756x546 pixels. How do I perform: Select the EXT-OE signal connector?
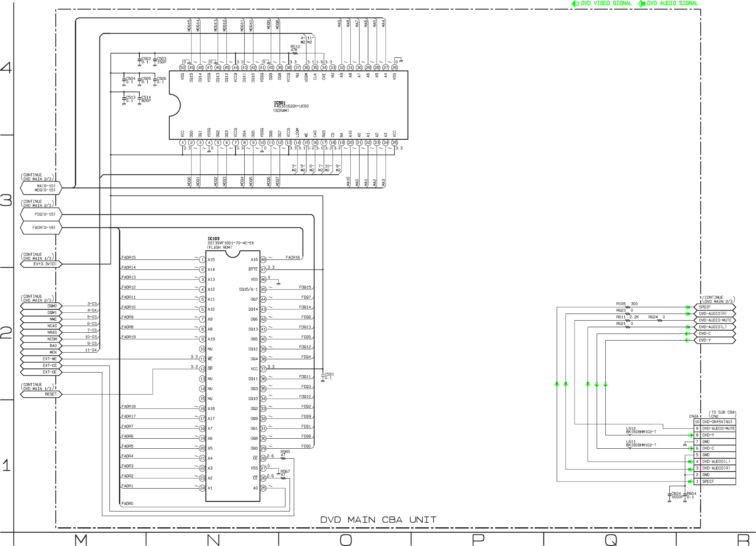[41, 372]
